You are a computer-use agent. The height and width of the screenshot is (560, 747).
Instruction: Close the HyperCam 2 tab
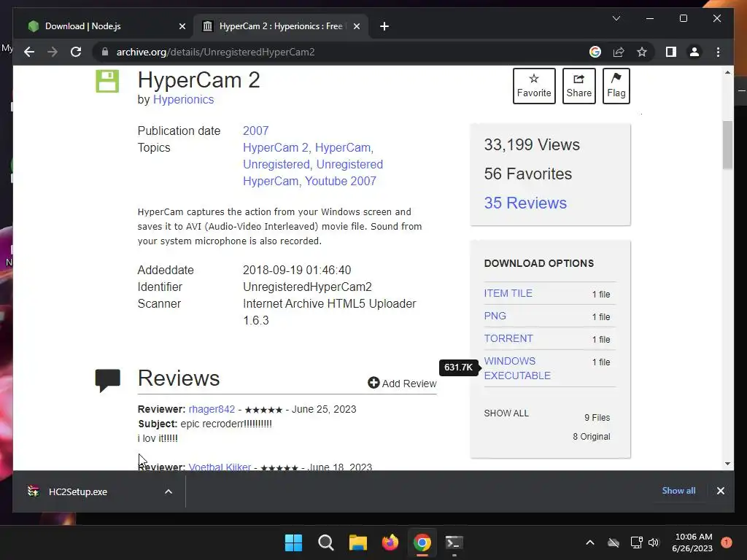point(356,26)
